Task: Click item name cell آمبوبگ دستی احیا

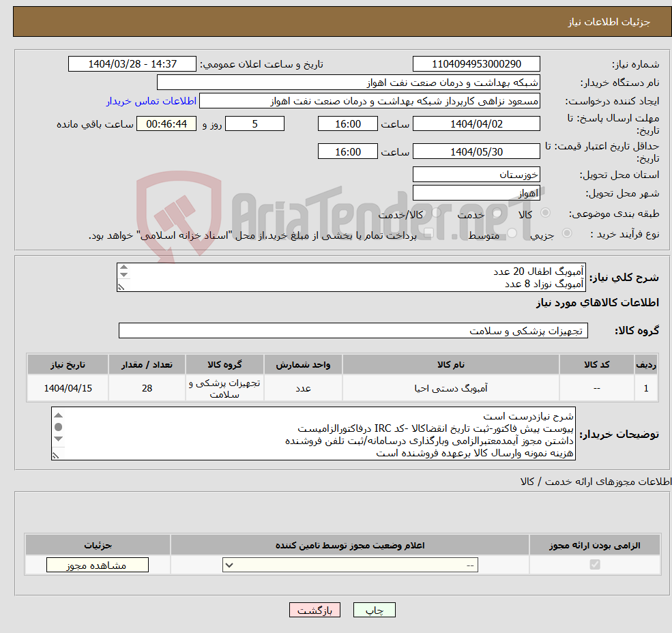Action: tap(451, 388)
